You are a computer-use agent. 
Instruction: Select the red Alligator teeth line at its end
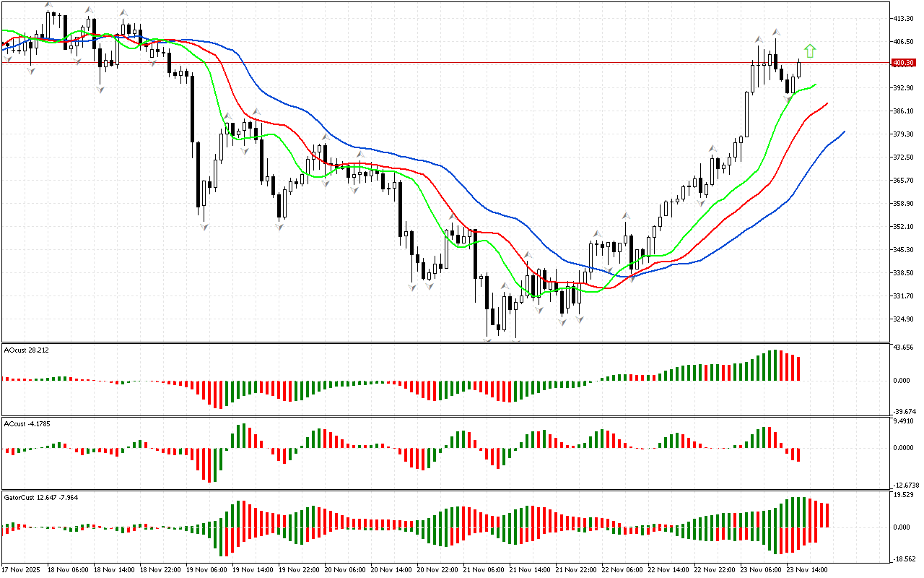tap(827, 104)
